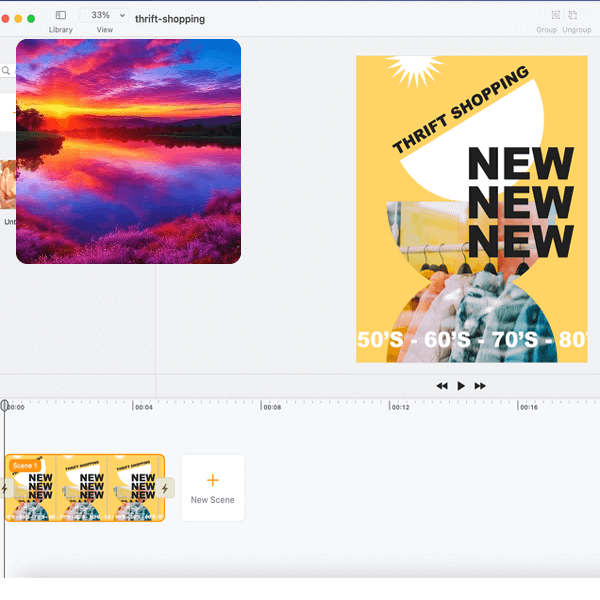The width and height of the screenshot is (600, 600).
Task: Select the sunset lake image overlay
Action: [x=128, y=152]
